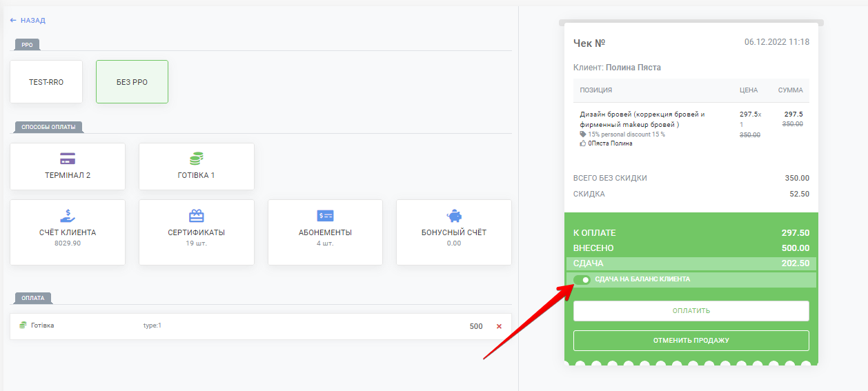
Task: Click the client name Полина Пяста
Action: 633,68
